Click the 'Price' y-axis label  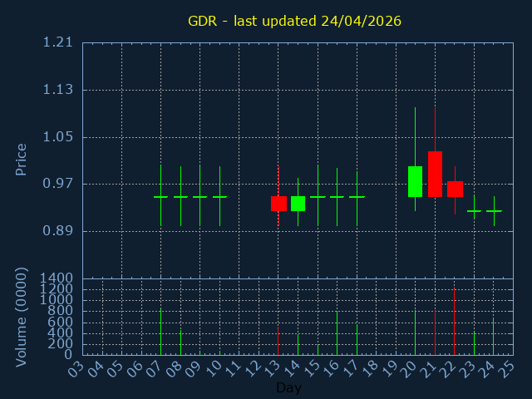coord(22,159)
